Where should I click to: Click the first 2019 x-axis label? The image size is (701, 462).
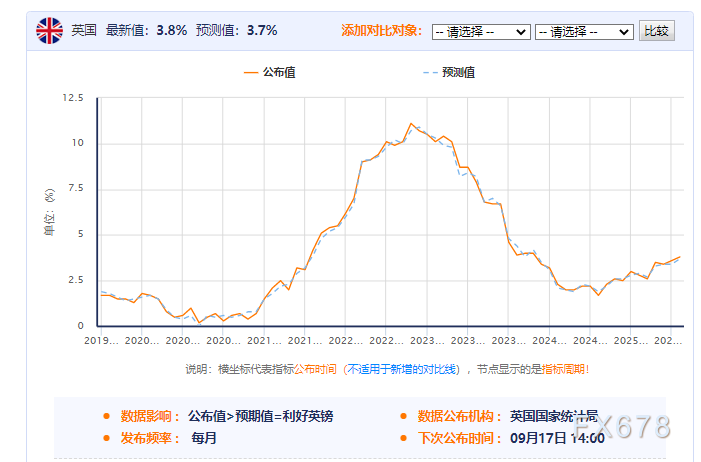coord(101,340)
